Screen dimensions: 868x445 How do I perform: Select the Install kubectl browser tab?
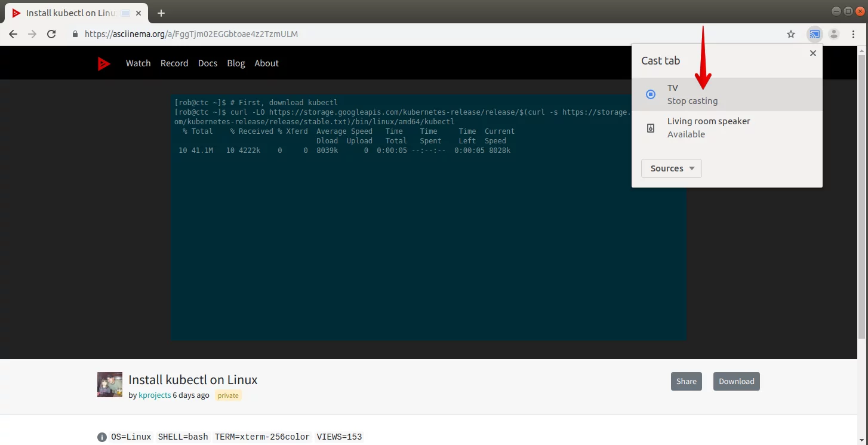click(x=78, y=13)
